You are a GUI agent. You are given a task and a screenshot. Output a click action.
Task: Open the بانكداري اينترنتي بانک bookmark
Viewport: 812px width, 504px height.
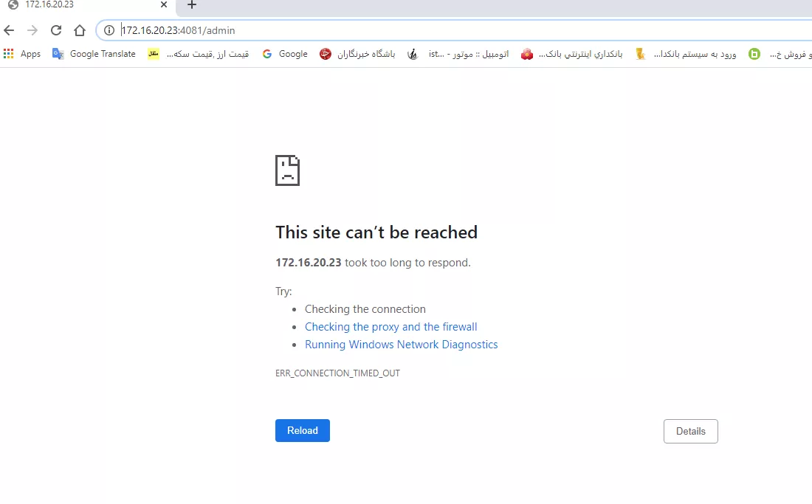pyautogui.click(x=571, y=54)
